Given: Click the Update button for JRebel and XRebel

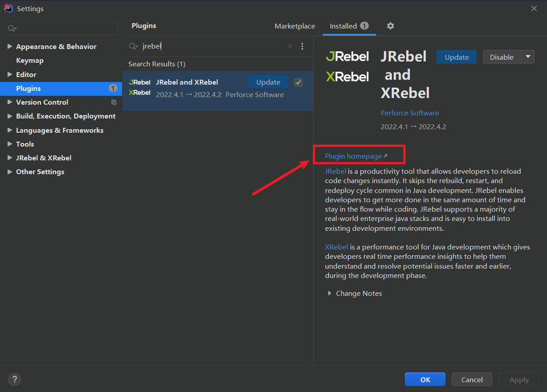Looking at the screenshot, I should click(x=267, y=82).
